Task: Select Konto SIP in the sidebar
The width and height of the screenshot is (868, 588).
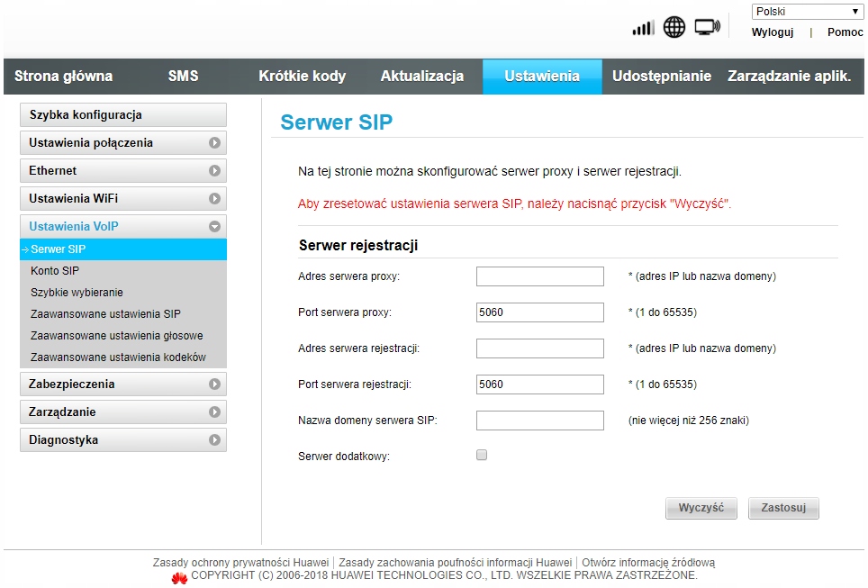Action: [56, 271]
